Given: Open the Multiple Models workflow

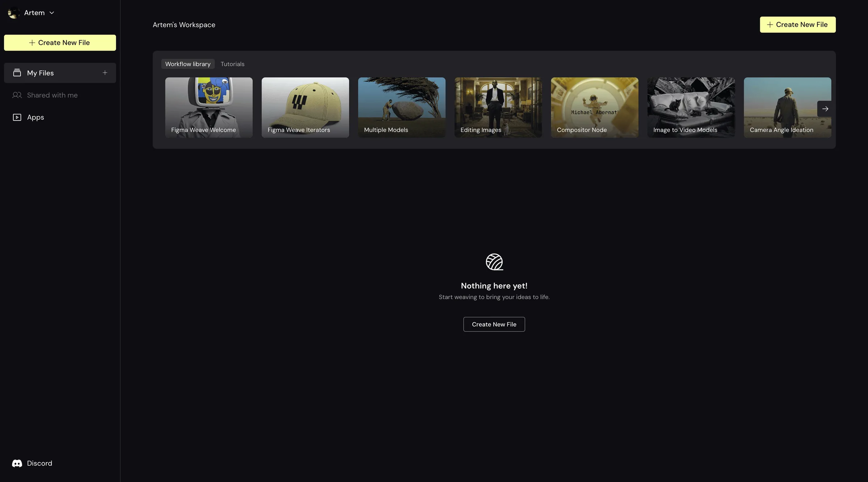Looking at the screenshot, I should pyautogui.click(x=402, y=107).
